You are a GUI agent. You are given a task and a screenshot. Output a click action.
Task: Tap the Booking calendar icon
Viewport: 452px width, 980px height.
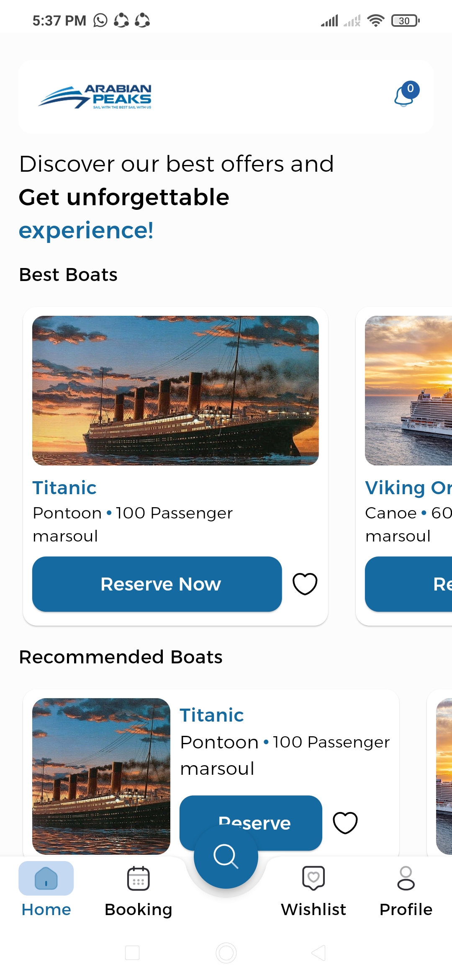[x=138, y=878]
